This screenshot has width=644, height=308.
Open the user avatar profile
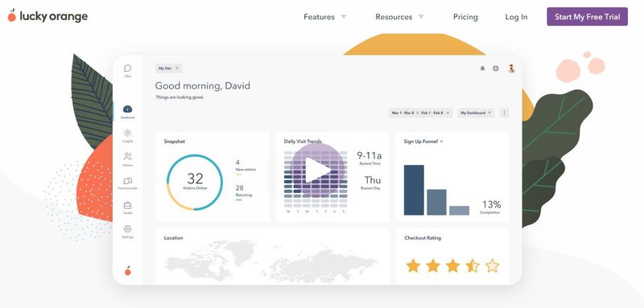tap(511, 68)
